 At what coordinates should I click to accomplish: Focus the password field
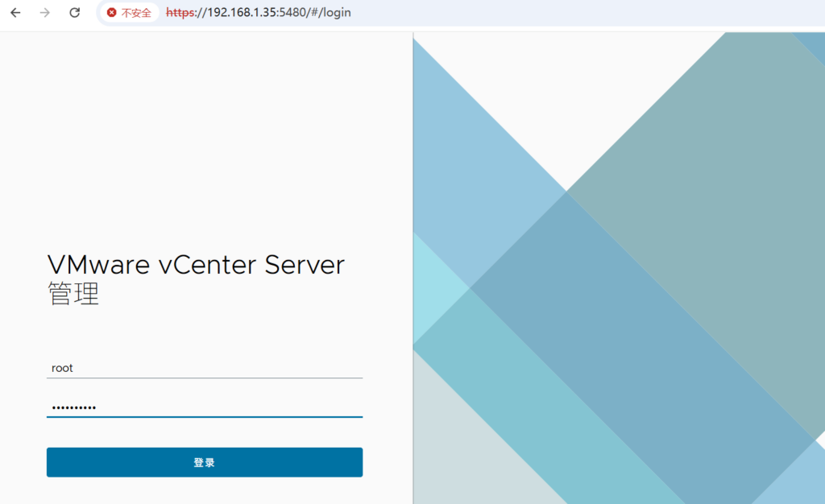pyautogui.click(x=205, y=407)
